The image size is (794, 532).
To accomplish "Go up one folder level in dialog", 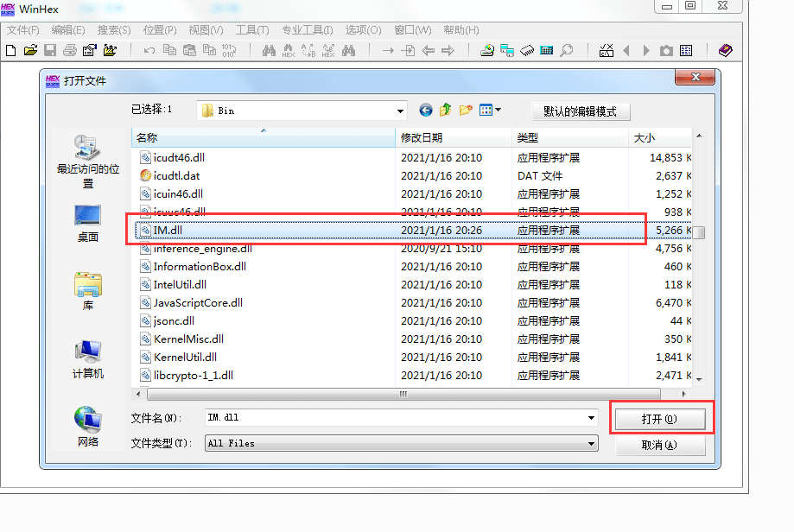I will tap(446, 111).
